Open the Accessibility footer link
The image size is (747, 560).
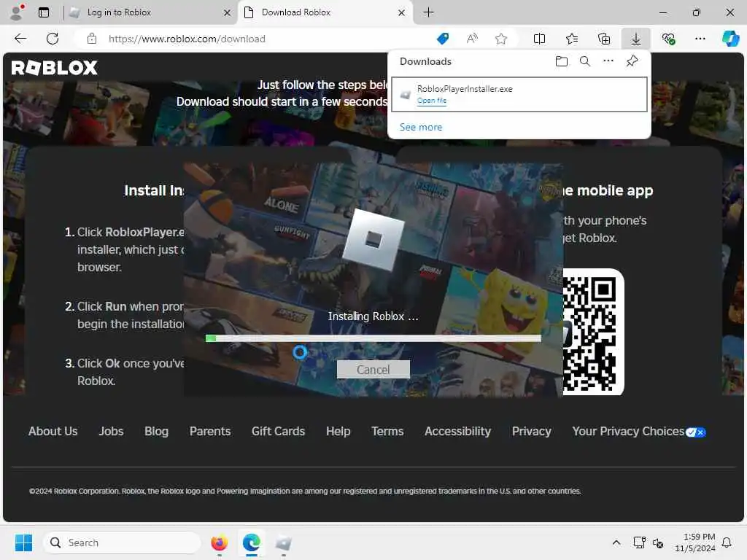pos(457,432)
